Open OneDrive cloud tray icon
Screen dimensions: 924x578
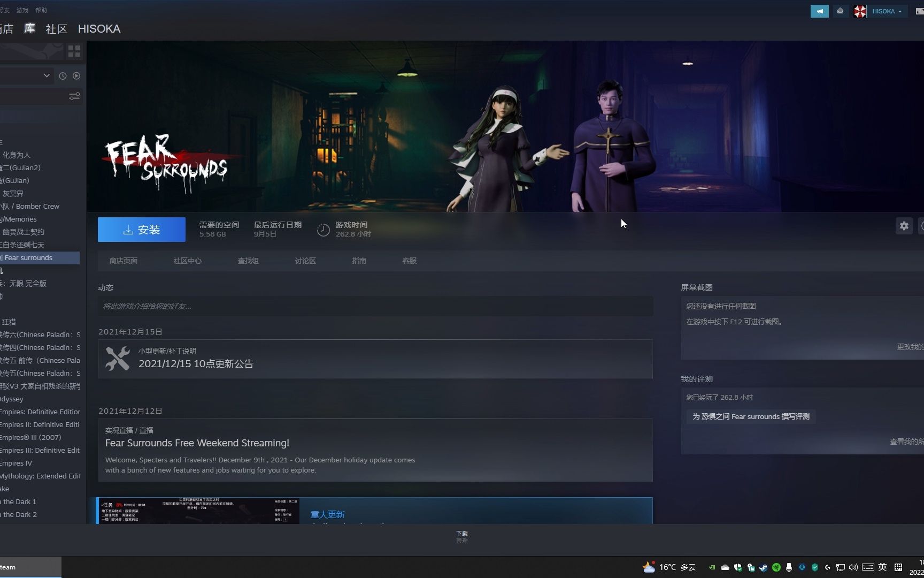tap(725, 567)
